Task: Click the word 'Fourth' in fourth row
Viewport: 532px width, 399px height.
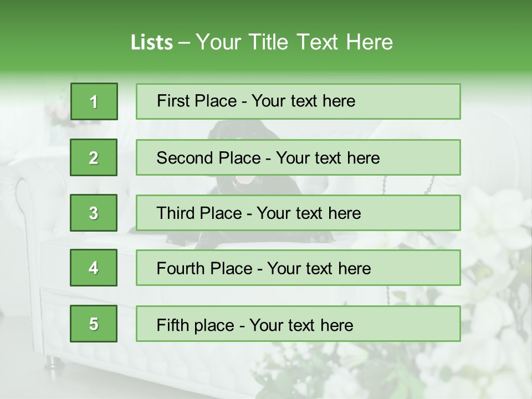Action: (x=180, y=268)
